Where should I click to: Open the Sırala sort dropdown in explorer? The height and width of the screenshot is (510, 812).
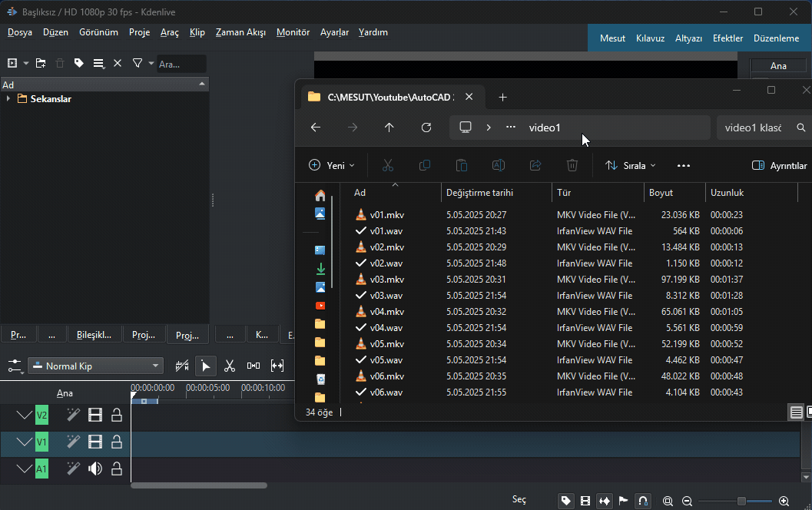coord(631,166)
